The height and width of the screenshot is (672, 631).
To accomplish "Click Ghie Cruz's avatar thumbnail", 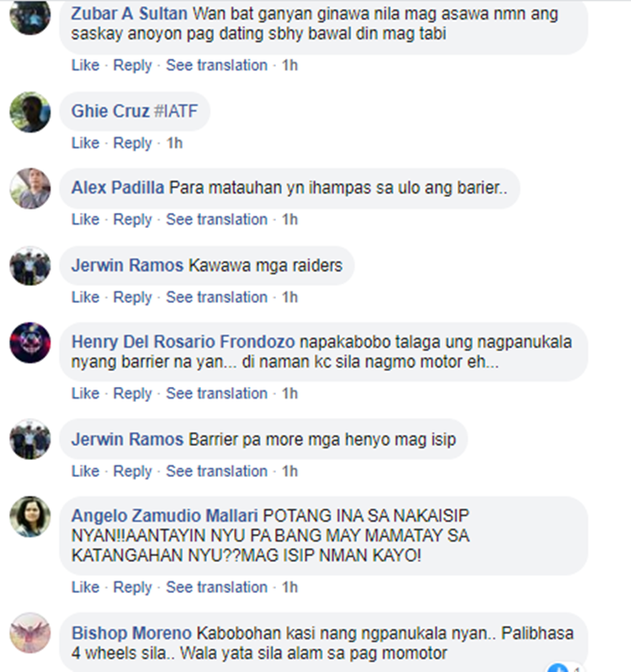I will tap(30, 112).
